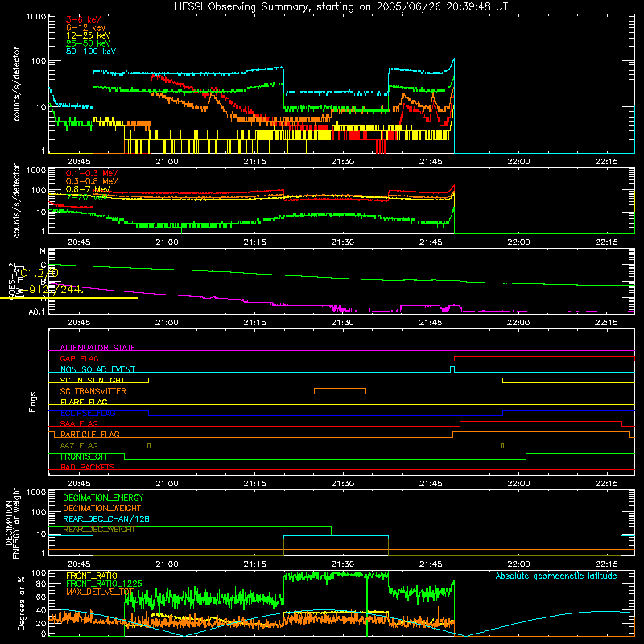This screenshot has height=644, width=644.
Task: Select the PARTICLE_FLAG label
Action: click(x=90, y=435)
